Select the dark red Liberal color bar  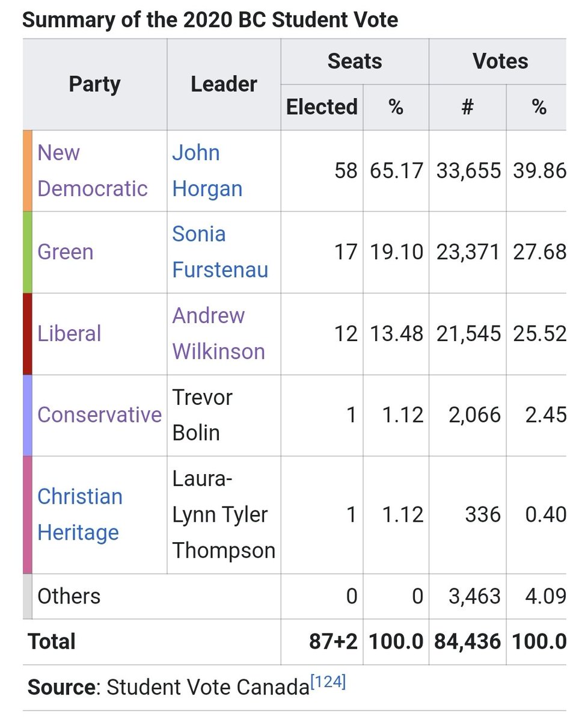coord(27,333)
